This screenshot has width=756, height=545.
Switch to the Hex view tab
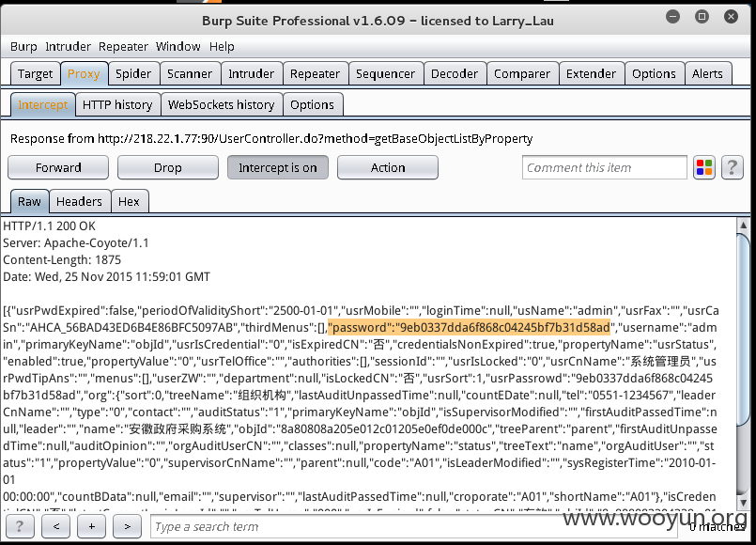click(x=130, y=201)
